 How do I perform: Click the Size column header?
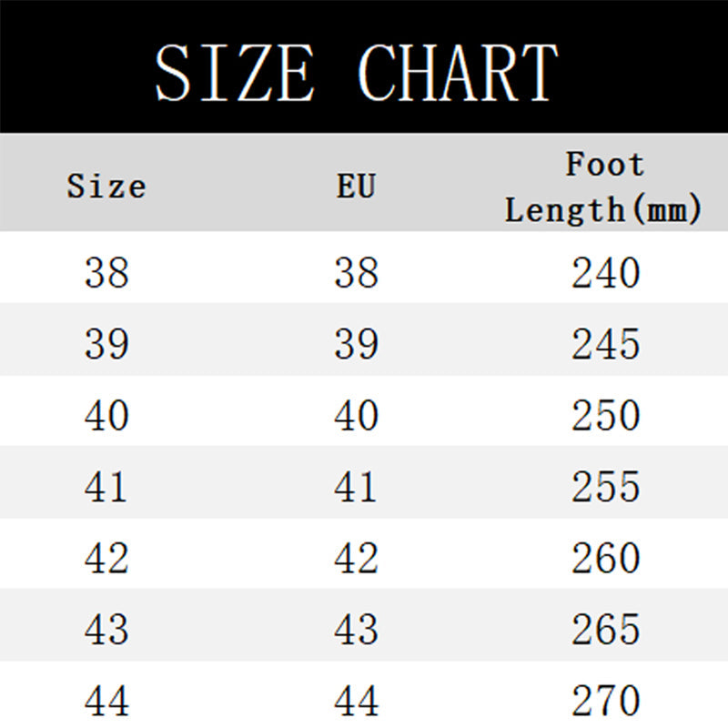(x=106, y=187)
